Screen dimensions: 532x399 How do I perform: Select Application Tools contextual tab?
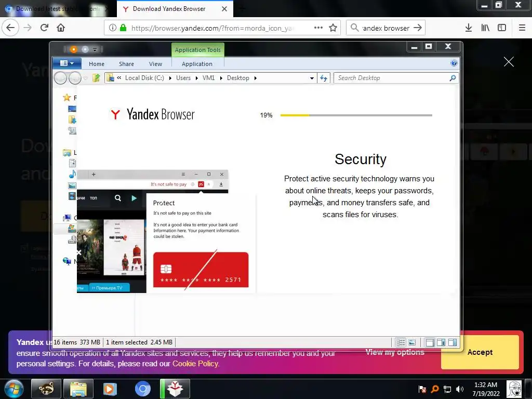tap(198, 50)
